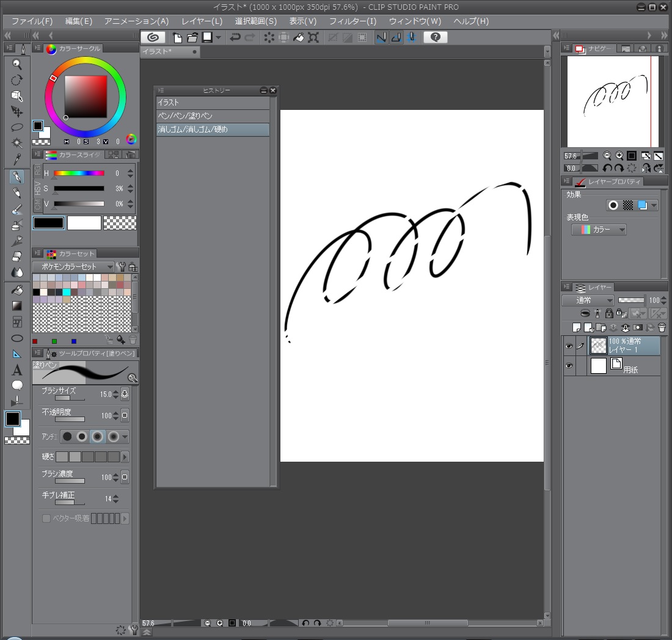Select the Zoom magnifier tool
Screen dimensions: 672x640
[x=17, y=64]
